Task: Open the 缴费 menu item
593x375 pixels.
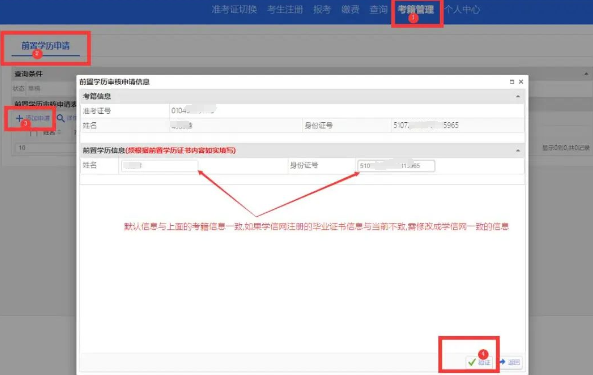Action: 350,9
